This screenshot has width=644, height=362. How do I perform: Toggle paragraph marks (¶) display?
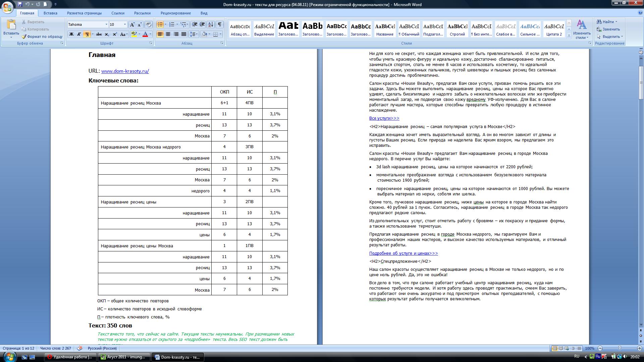click(219, 24)
